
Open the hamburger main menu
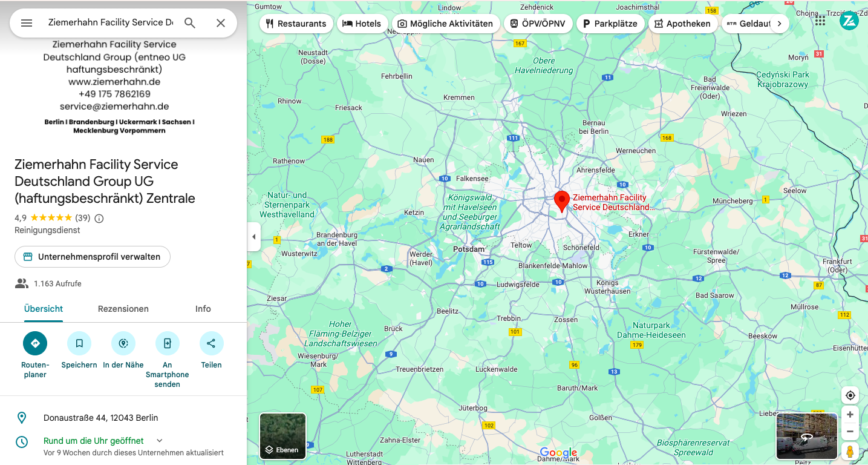[x=27, y=23]
